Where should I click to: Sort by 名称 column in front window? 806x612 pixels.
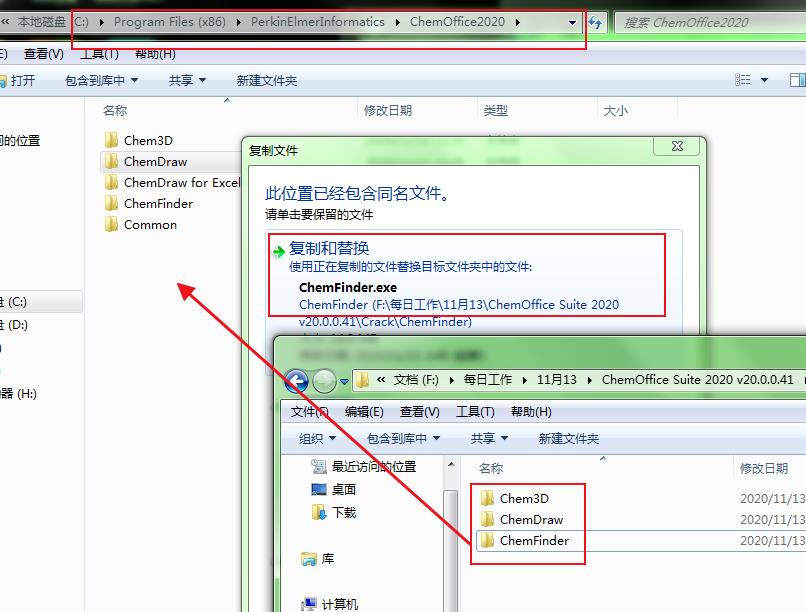[x=490, y=468]
